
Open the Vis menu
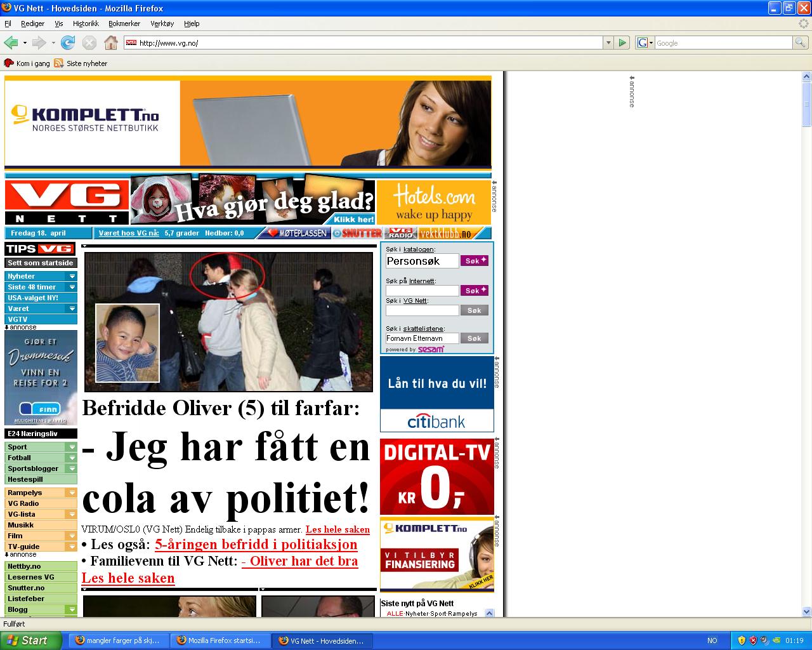click(x=58, y=23)
